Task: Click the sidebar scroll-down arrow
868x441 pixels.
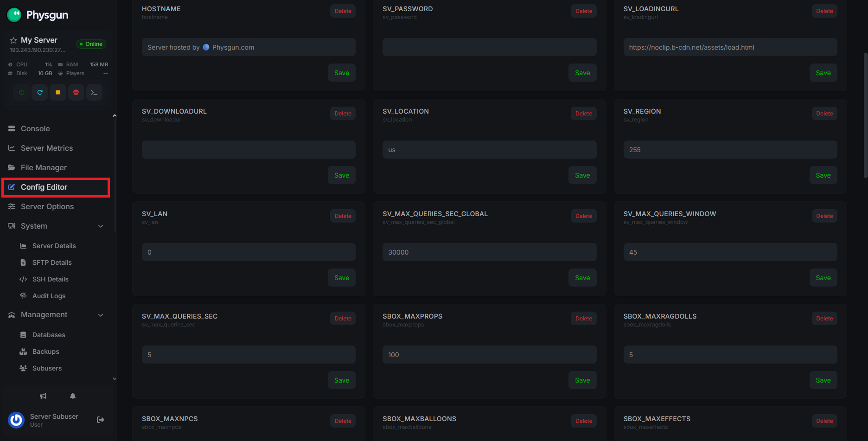Action: [115, 379]
